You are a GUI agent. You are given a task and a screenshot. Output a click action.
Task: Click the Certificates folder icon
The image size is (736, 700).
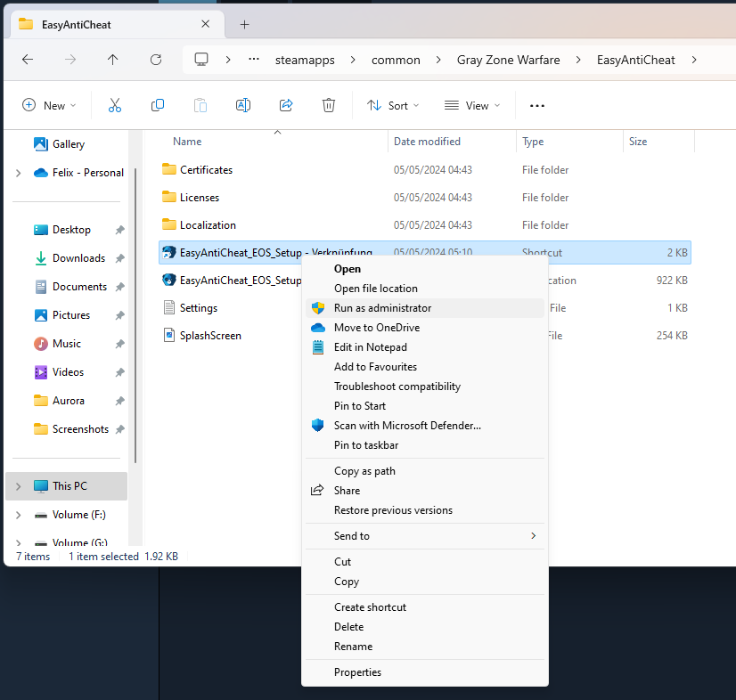point(169,169)
